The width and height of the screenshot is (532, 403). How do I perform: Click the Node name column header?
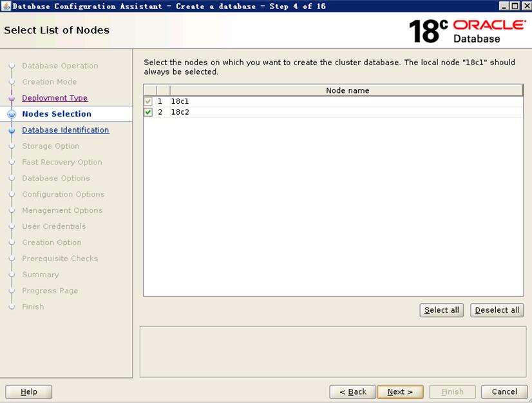click(347, 90)
